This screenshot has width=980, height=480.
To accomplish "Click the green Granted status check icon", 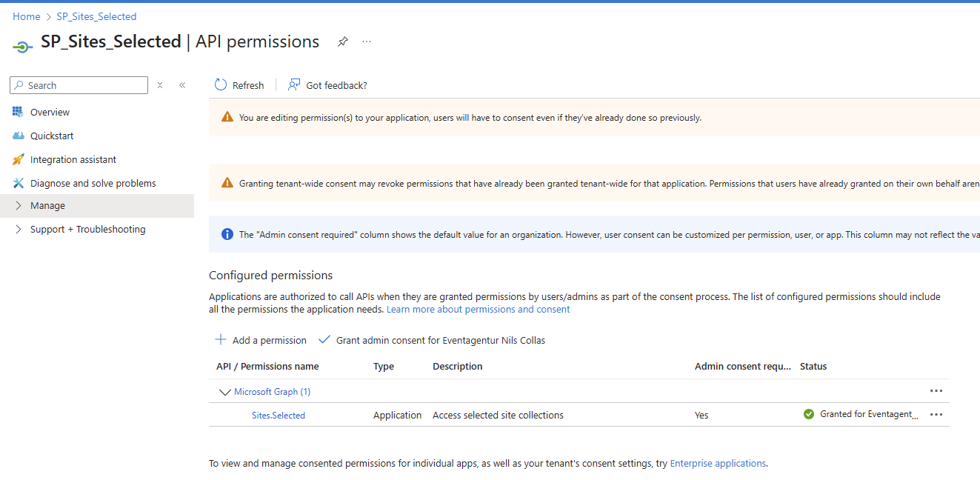I will tap(809, 414).
